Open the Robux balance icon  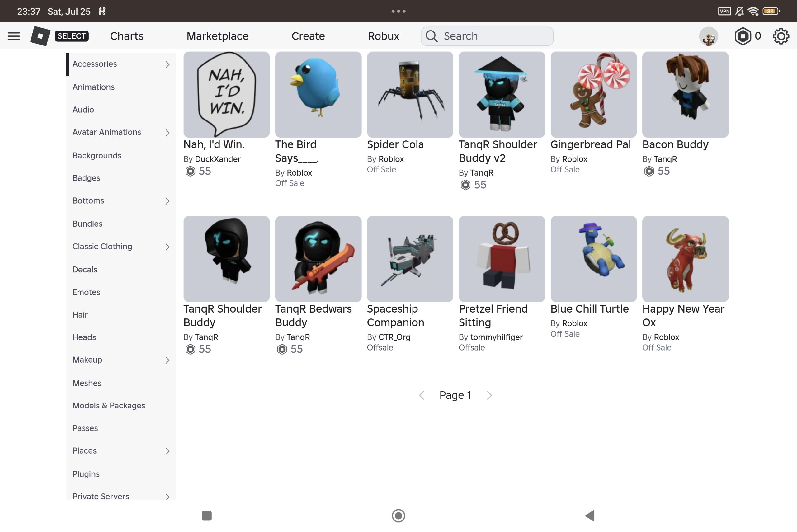743,36
